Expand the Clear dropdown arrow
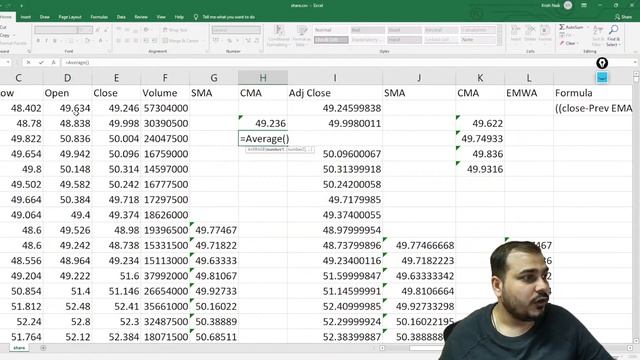640x360 pixels. (578, 43)
